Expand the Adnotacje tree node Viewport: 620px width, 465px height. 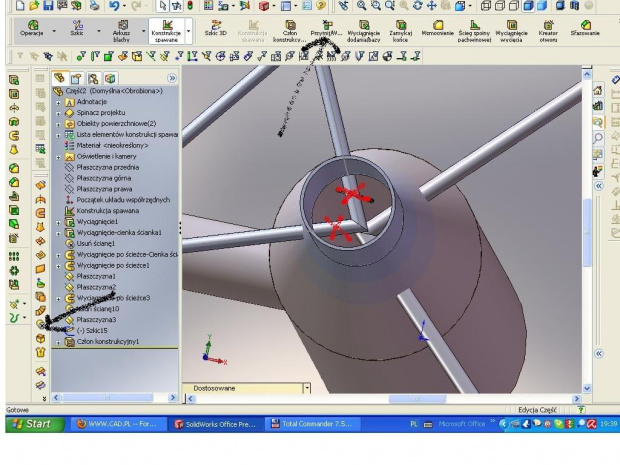[x=58, y=102]
